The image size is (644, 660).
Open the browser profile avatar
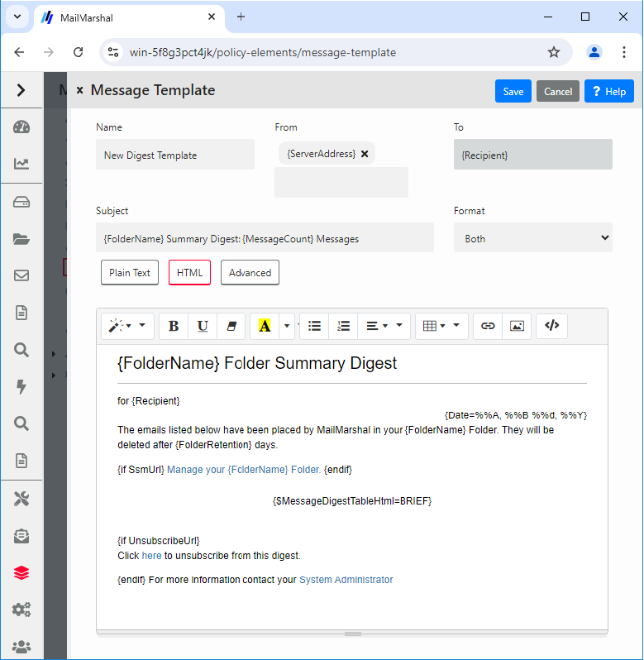tap(594, 52)
